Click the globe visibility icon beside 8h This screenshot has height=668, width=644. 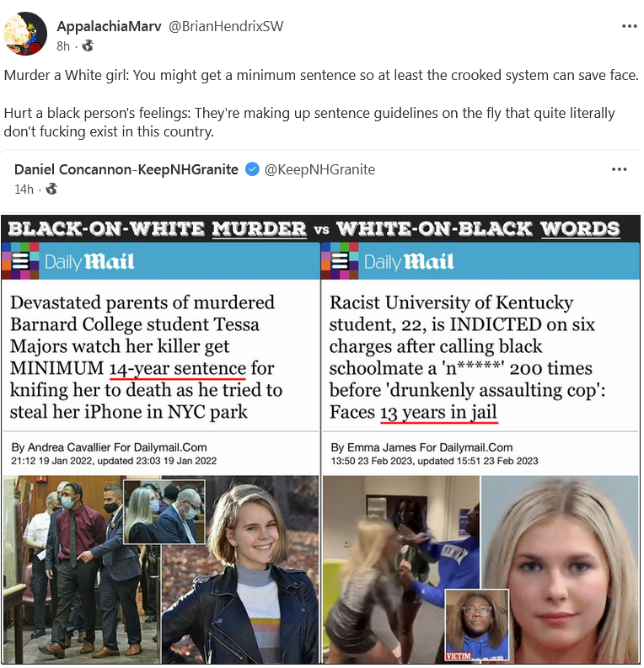click(x=88, y=45)
